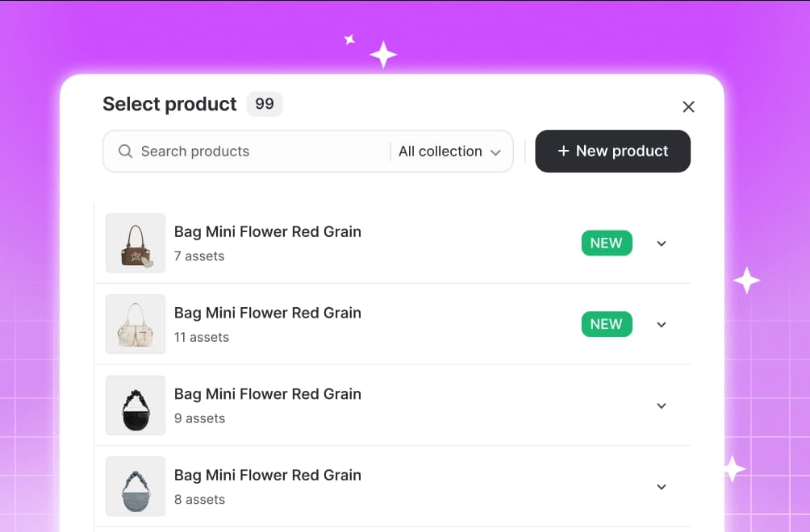The width and height of the screenshot is (810, 532).
Task: Close the Select product dialog
Action: coord(688,107)
